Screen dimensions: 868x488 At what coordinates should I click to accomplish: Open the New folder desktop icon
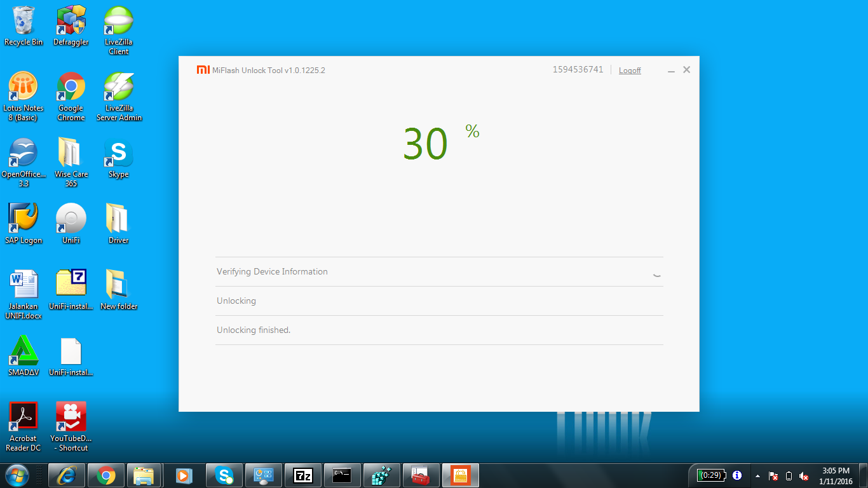point(119,290)
